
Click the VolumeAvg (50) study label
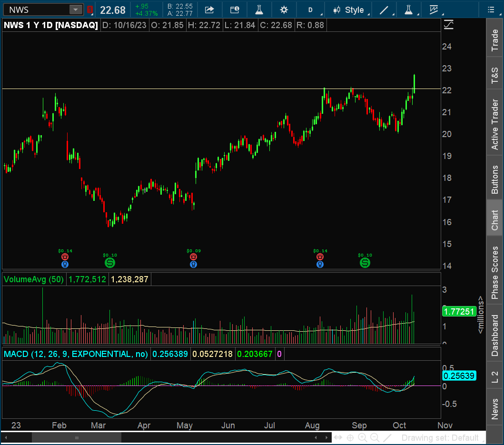point(34,279)
